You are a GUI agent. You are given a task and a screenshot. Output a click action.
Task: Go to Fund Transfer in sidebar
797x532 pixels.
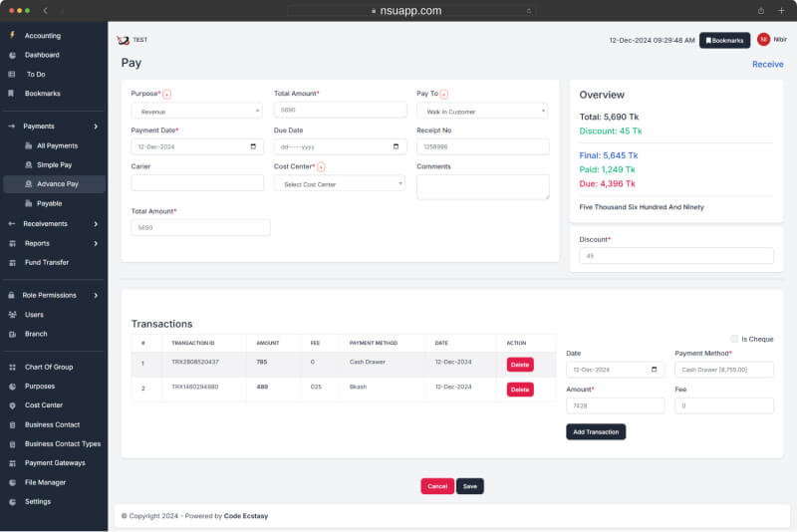(x=47, y=262)
